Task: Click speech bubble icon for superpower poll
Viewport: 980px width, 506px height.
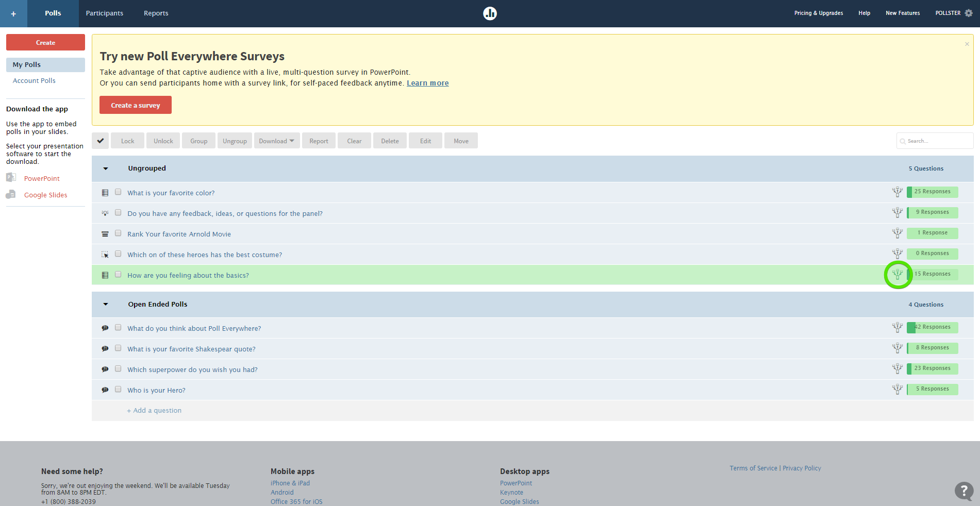Action: pyautogui.click(x=105, y=369)
